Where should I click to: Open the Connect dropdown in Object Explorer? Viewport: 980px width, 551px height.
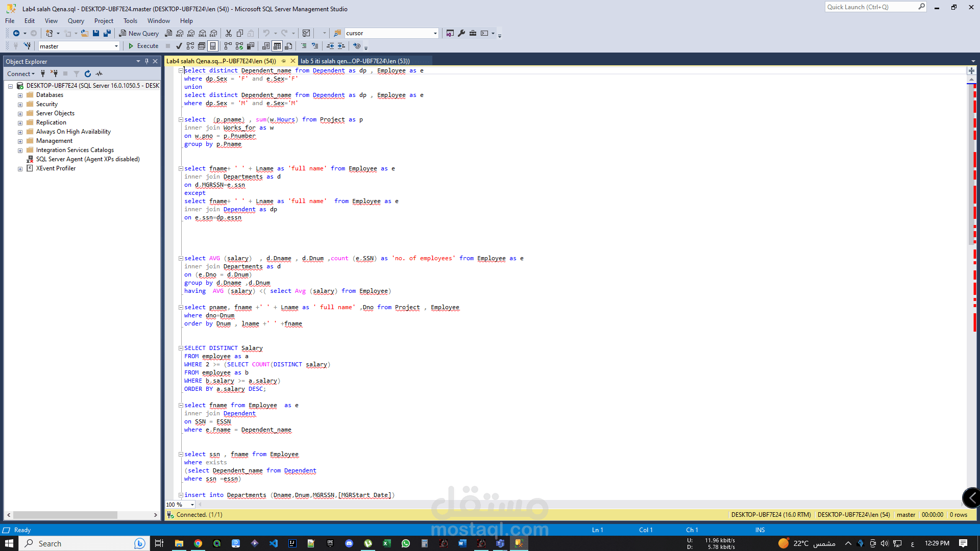pyautogui.click(x=21, y=74)
